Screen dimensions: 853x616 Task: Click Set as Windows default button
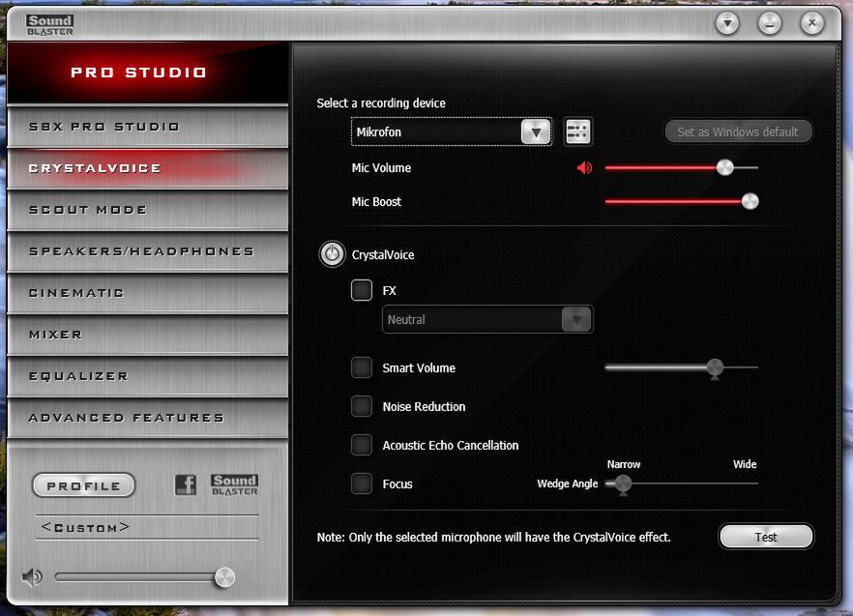[738, 132]
